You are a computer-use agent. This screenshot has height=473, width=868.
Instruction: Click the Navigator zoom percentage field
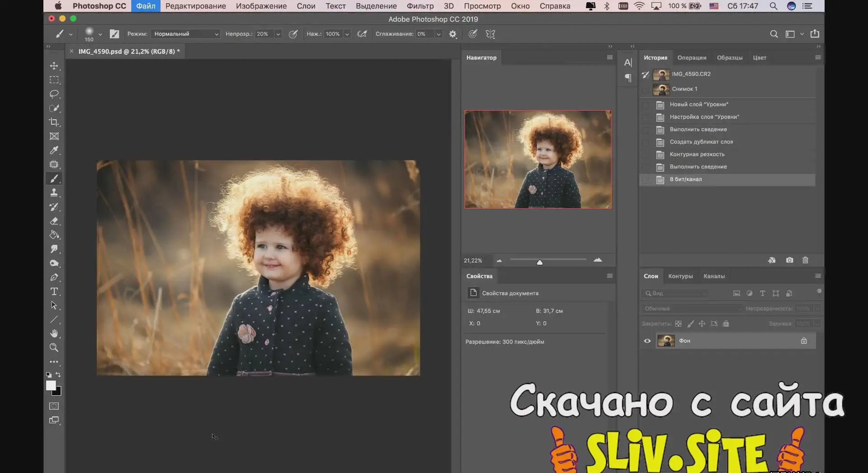pos(473,261)
